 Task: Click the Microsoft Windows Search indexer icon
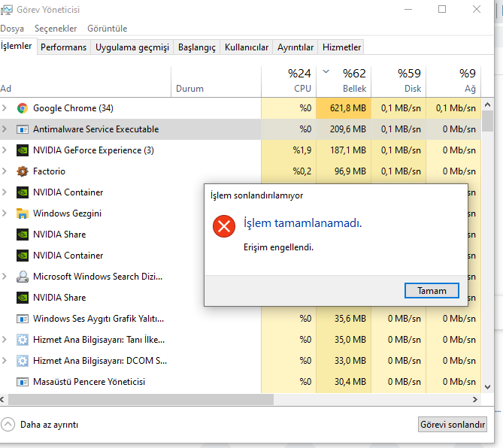tap(23, 277)
